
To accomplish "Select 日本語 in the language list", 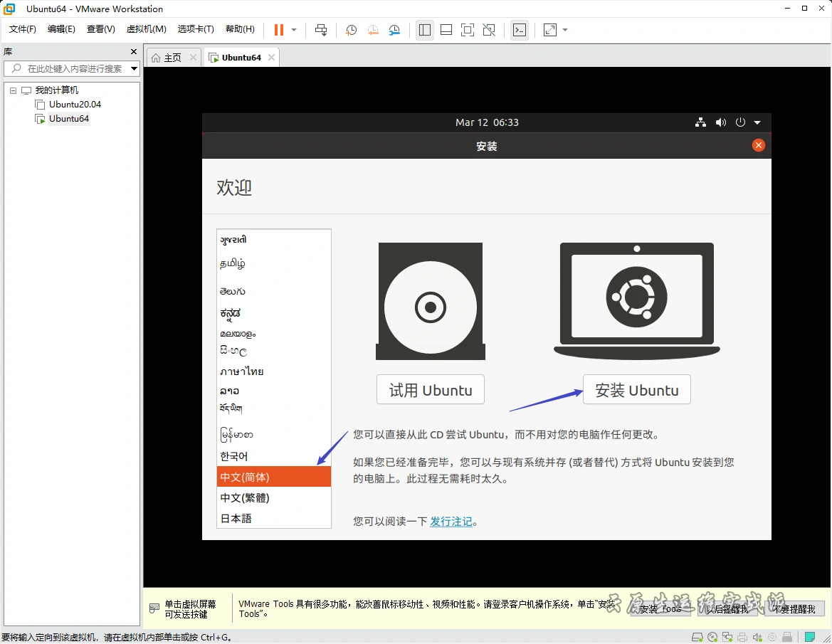I will pos(274,518).
